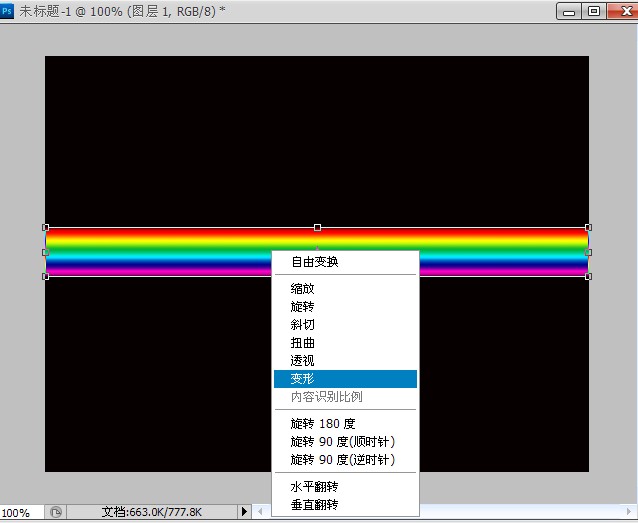Click the scroll right arrow
Screen dimensions: 638x523
point(629,511)
